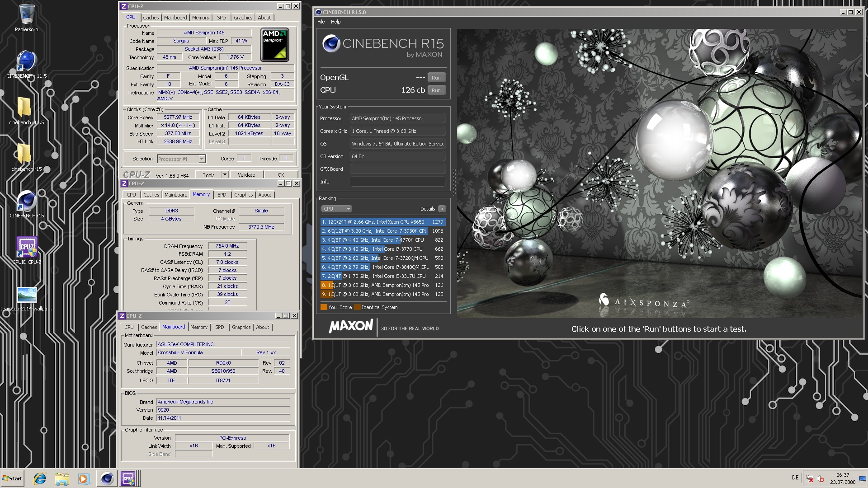Click the Start button
Viewport: 868px width, 488px height.
coord(12,479)
